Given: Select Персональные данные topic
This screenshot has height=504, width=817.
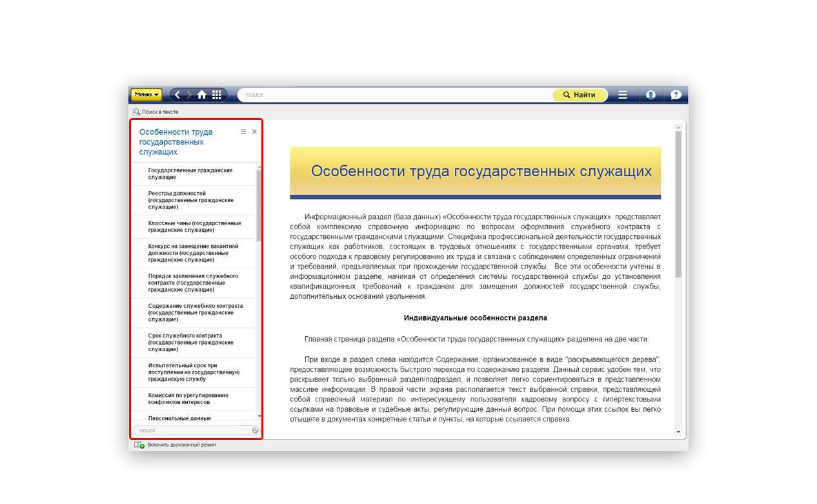Looking at the screenshot, I should (x=179, y=418).
